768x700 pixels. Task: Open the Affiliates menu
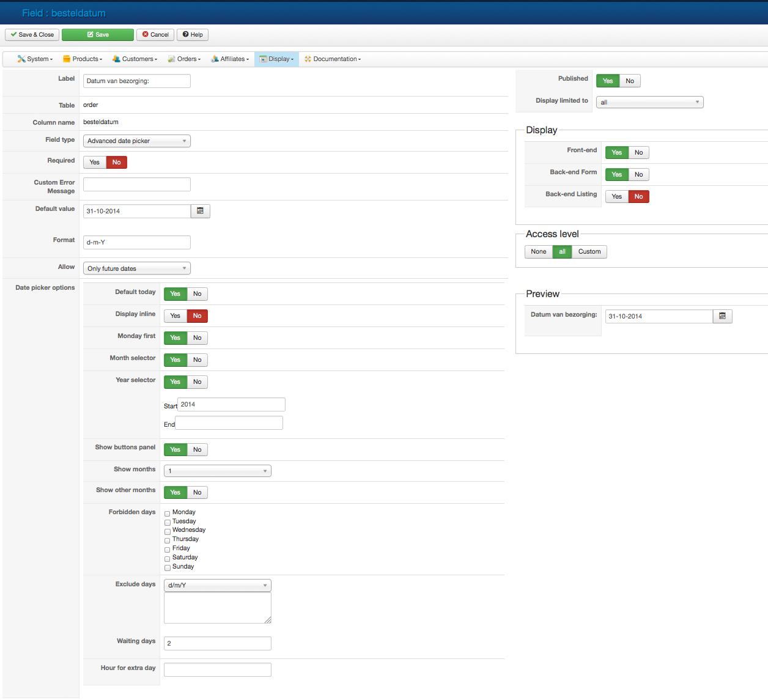230,59
